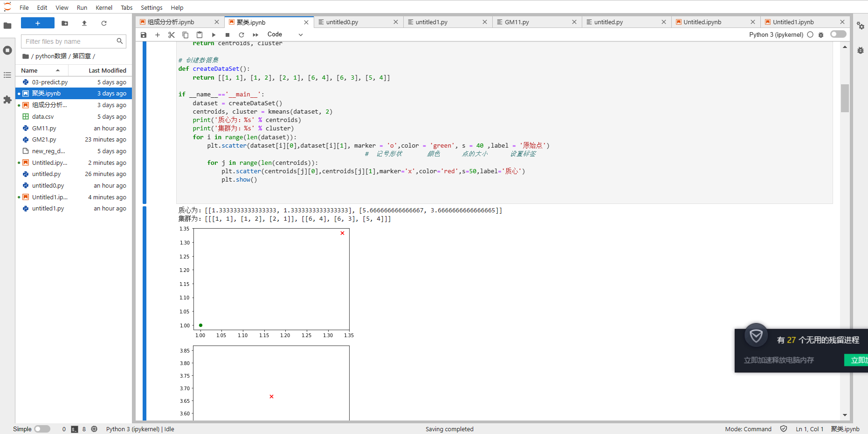Image resolution: width=868 pixels, height=434 pixels.
Task: Open the Extension Manager puzzle icon
Action: click(7, 100)
